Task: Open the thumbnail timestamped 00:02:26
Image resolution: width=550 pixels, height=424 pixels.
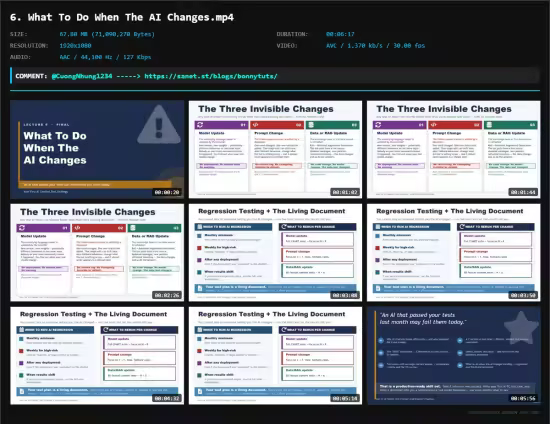Action: (97, 253)
